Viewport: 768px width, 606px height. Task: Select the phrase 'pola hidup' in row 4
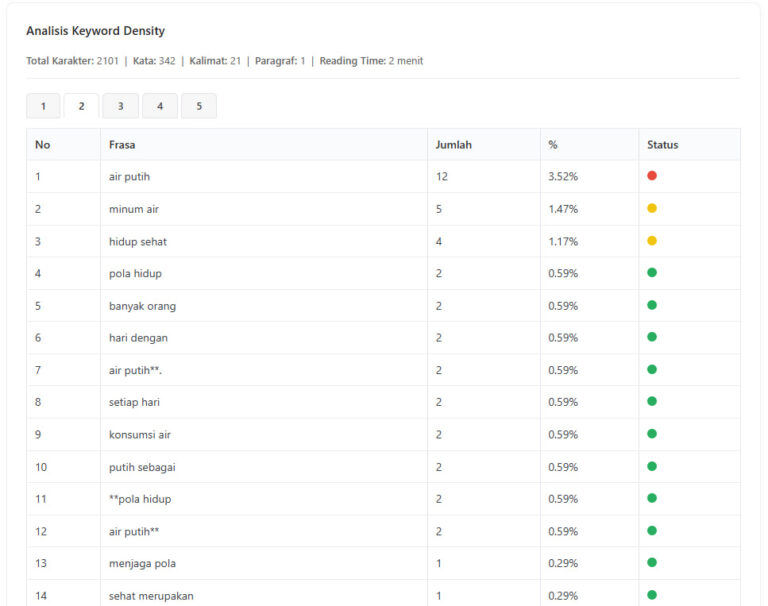pyautogui.click(x=135, y=273)
